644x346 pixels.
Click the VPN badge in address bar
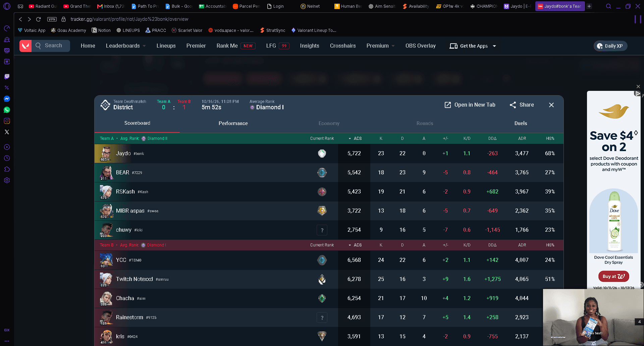[52, 19]
